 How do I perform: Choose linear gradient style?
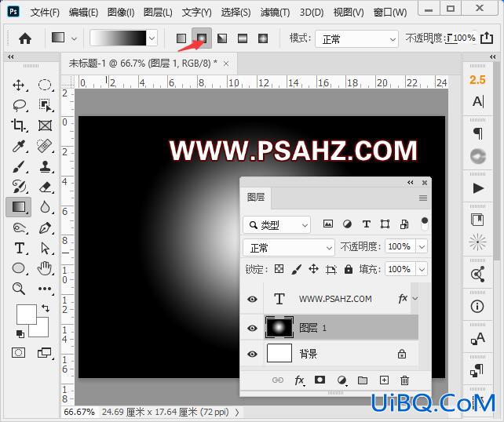click(181, 38)
